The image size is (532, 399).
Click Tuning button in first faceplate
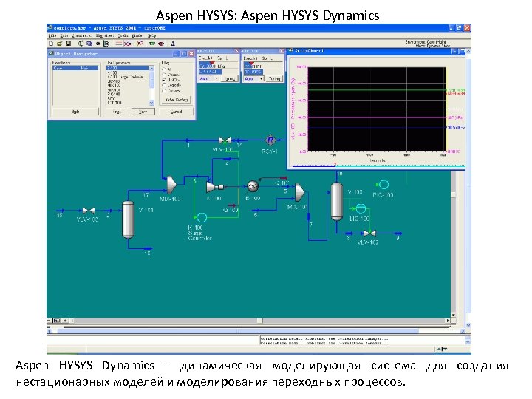230,78
